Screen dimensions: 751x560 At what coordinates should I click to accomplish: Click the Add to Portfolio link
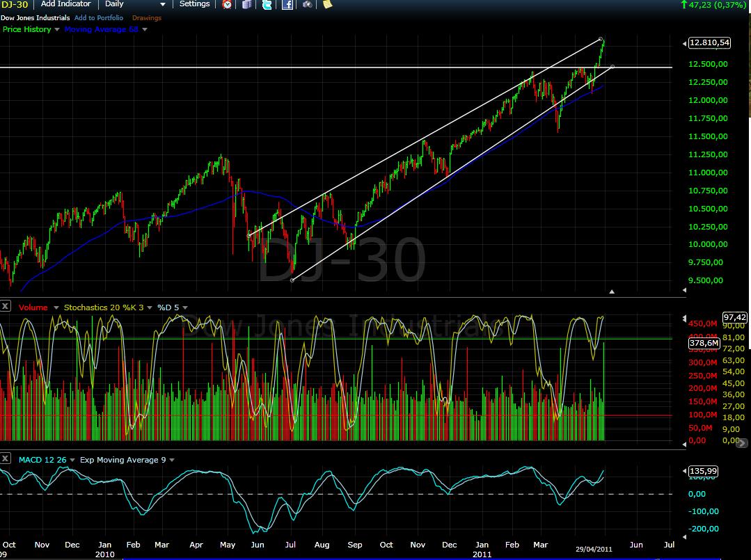99,17
